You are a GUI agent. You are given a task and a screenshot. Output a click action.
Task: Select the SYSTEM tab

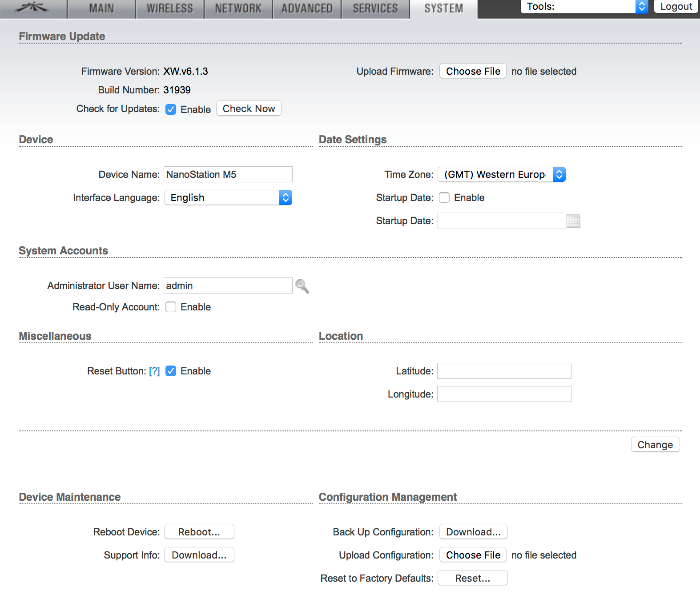click(x=444, y=8)
